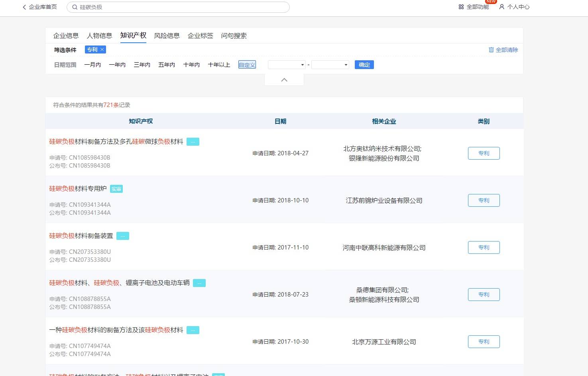Viewport: 588px width, 376px height.
Task: Select the 知识产权 tab
Action: (x=133, y=35)
